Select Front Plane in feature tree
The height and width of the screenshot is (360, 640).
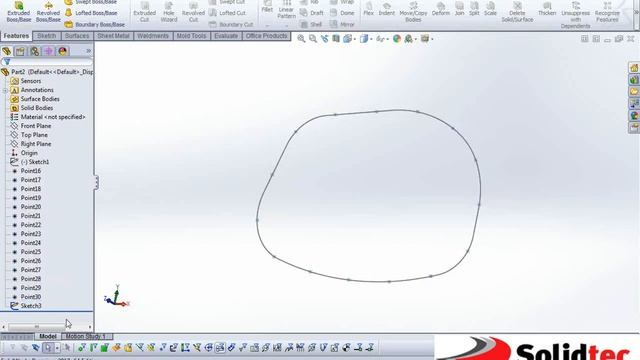[36, 126]
